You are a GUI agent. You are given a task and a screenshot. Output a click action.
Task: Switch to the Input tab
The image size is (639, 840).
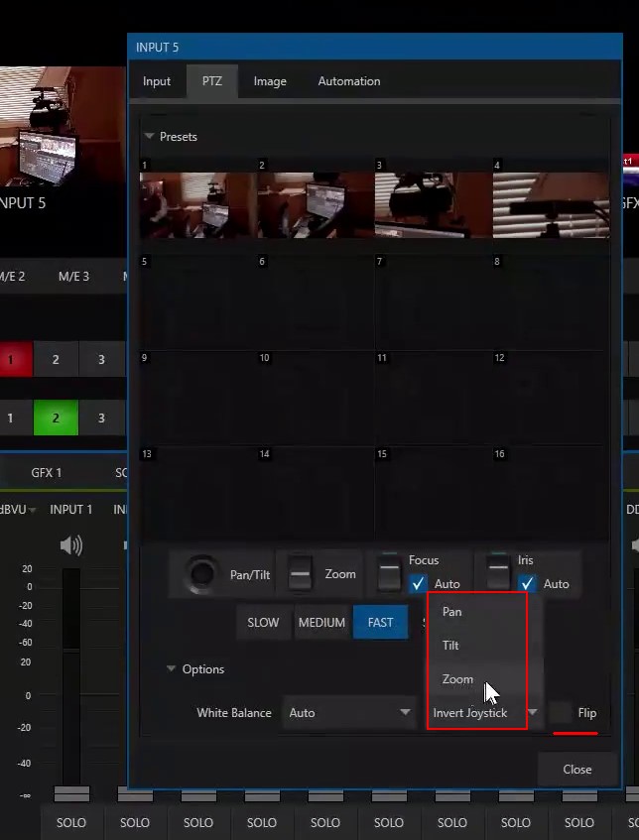pos(157,81)
